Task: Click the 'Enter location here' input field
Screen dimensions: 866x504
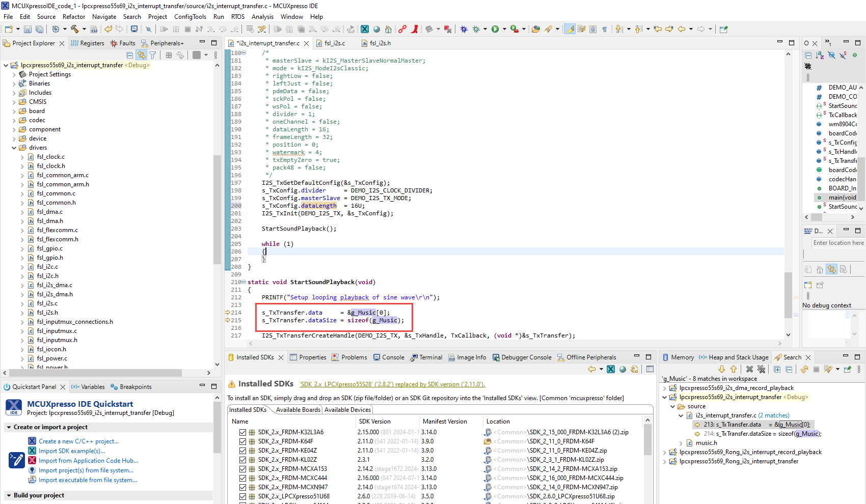Action: click(x=838, y=243)
